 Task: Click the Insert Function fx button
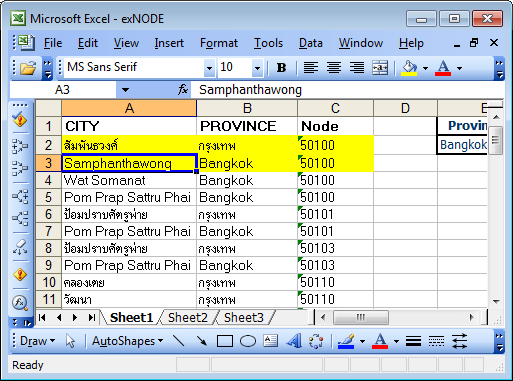182,89
